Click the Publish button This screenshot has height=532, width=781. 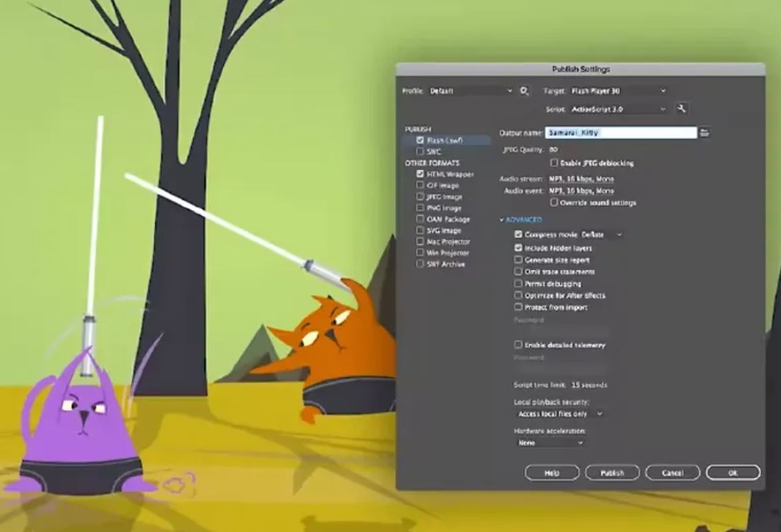pyautogui.click(x=611, y=472)
